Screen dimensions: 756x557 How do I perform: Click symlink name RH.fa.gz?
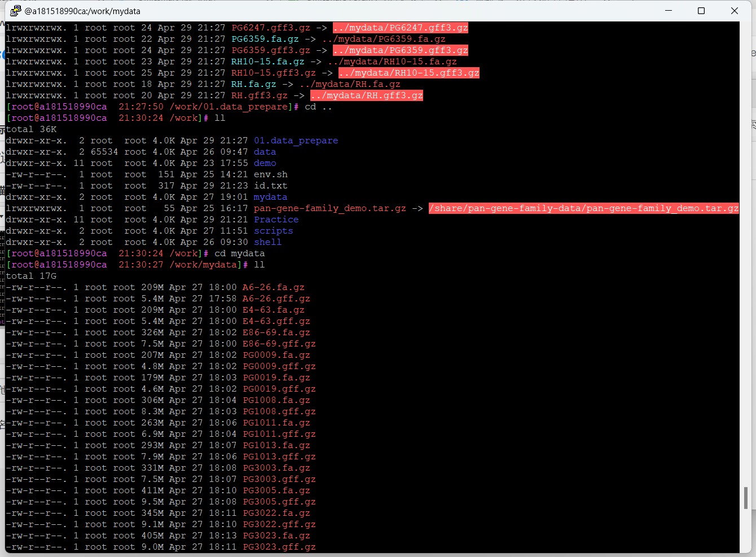pos(253,84)
